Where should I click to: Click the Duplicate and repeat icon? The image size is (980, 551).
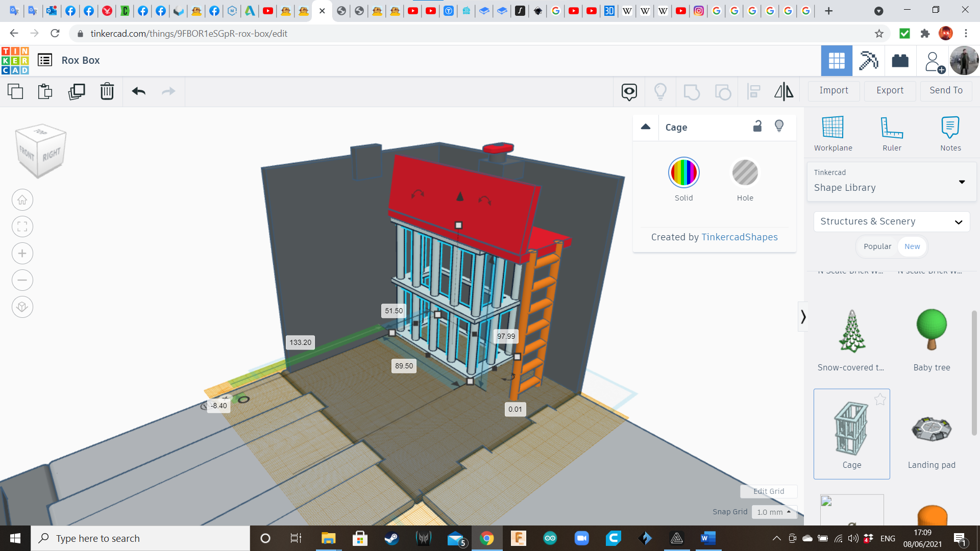point(77,91)
